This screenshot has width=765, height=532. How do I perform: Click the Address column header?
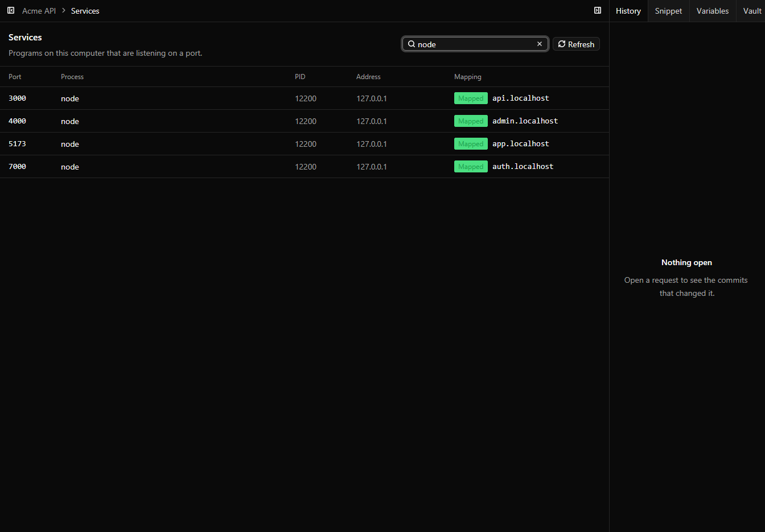click(x=368, y=77)
